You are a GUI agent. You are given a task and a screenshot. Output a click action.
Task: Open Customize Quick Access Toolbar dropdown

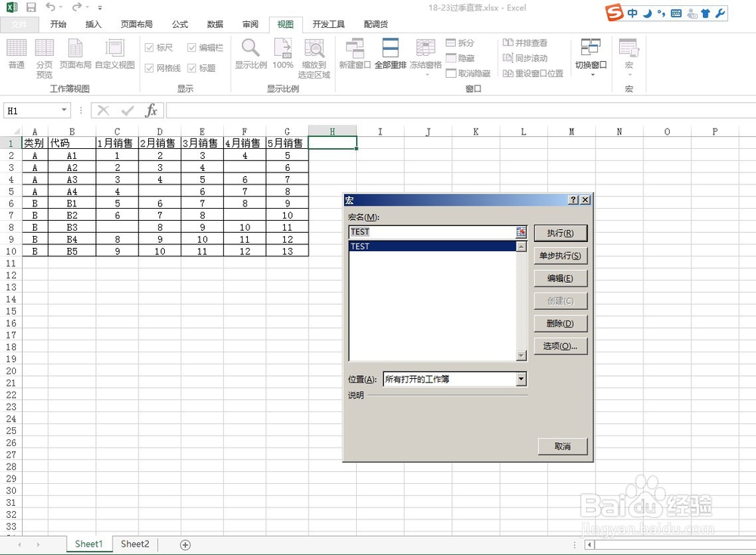(100, 8)
